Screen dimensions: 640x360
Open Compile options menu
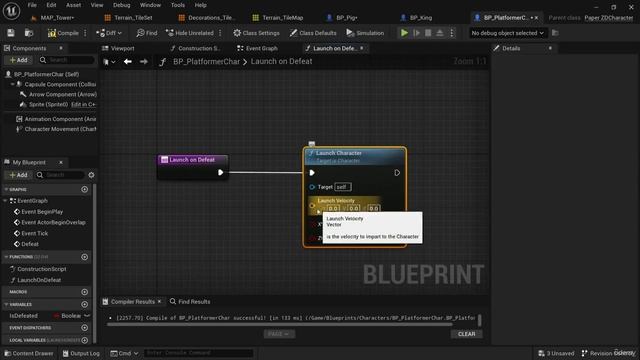(x=85, y=33)
